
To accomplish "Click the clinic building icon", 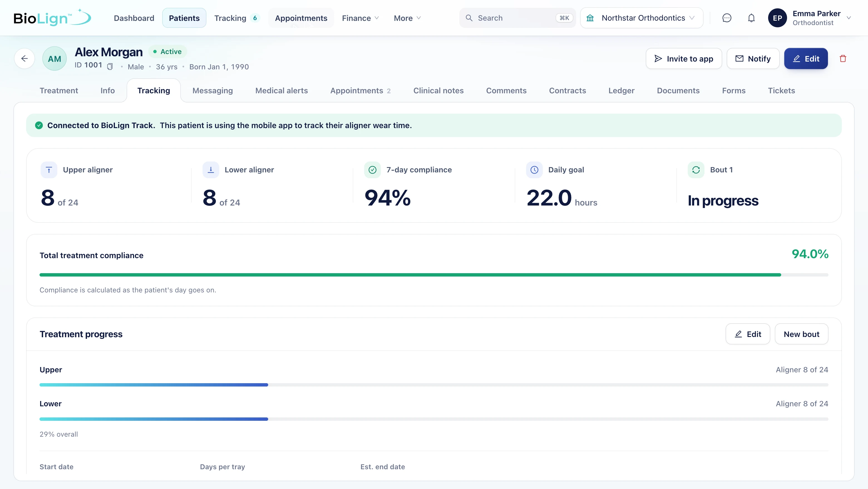I will pyautogui.click(x=590, y=18).
